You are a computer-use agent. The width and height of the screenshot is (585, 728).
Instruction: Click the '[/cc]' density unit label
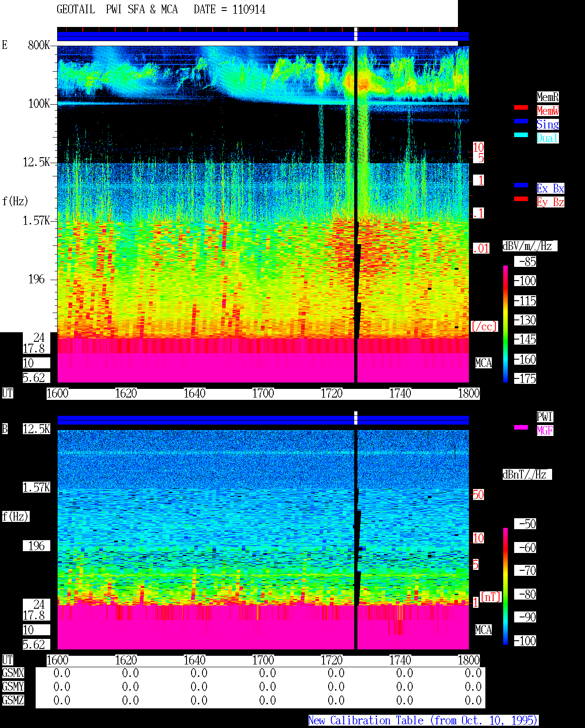(x=484, y=326)
